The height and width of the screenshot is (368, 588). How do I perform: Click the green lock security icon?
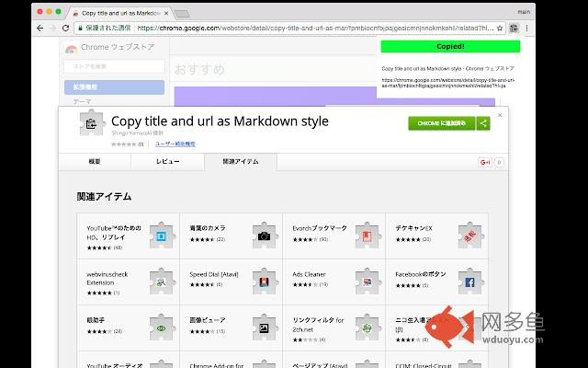click(80, 29)
